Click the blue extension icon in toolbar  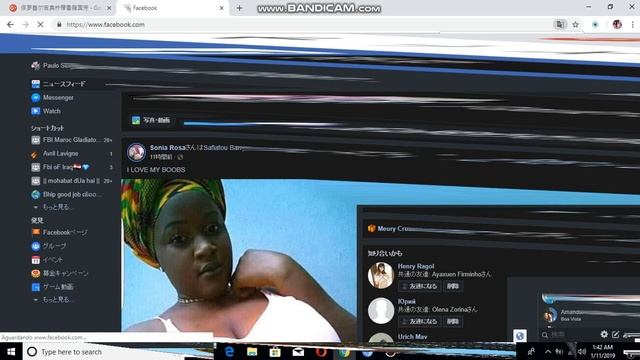pyautogui.click(x=595, y=24)
